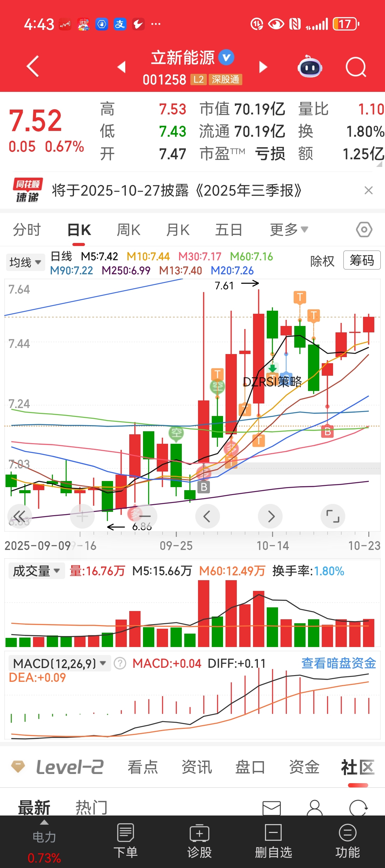Open the search magnifier icon
The width and height of the screenshot is (385, 868).
click(356, 67)
